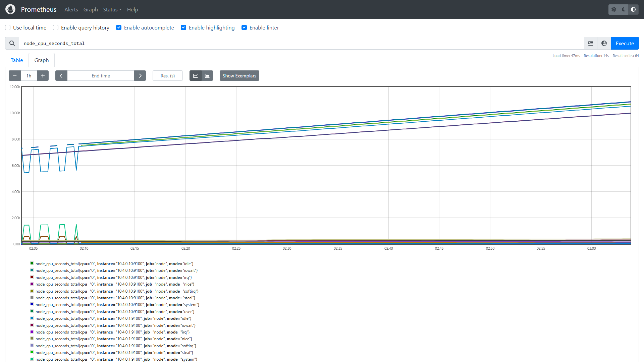Show the stacked area graph icon
644x362 pixels.
pos(207,76)
